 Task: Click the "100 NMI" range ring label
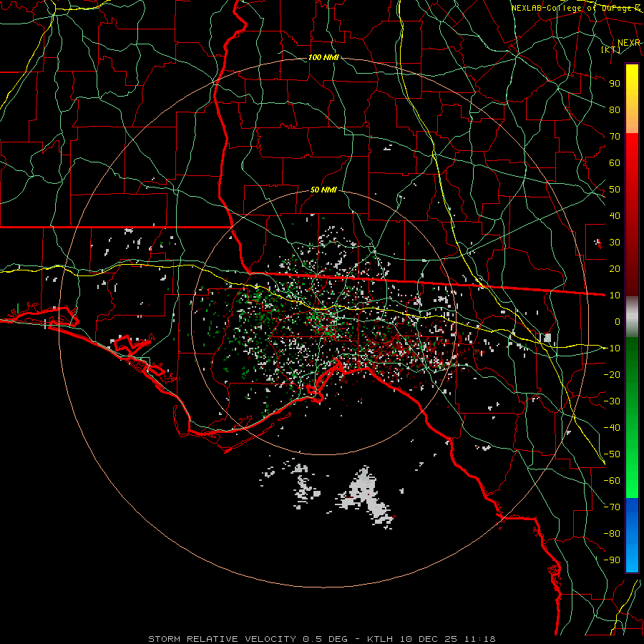tap(323, 57)
